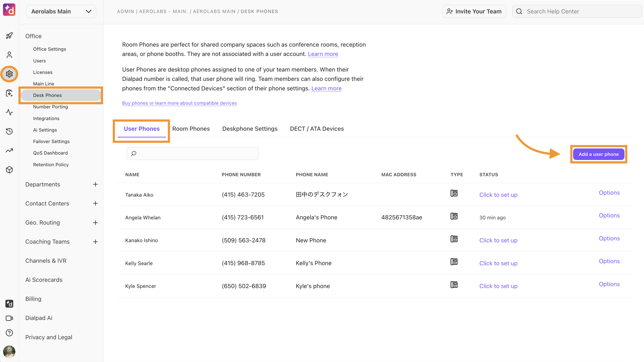Click Learn more link about Room Phones

pos(323,54)
